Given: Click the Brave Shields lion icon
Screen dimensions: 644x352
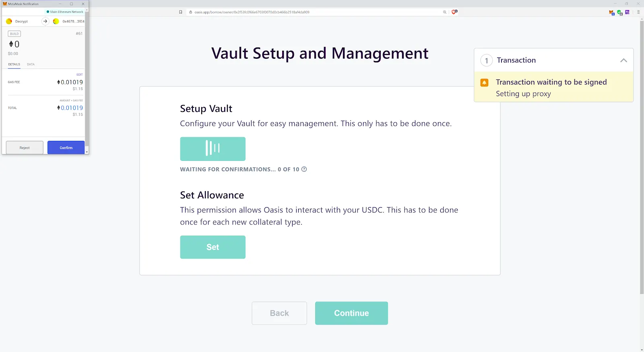Looking at the screenshot, I should click(x=454, y=12).
